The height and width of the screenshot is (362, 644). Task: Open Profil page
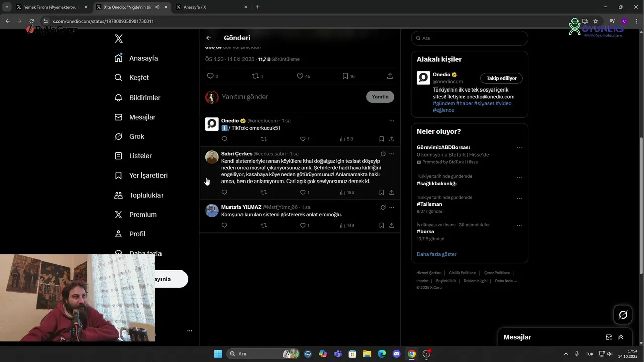click(130, 234)
